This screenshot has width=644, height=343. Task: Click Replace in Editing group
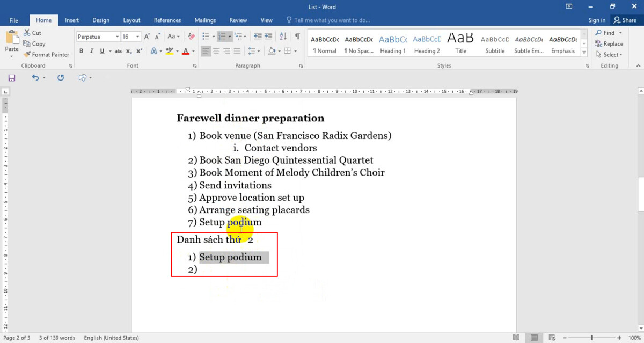click(x=609, y=43)
